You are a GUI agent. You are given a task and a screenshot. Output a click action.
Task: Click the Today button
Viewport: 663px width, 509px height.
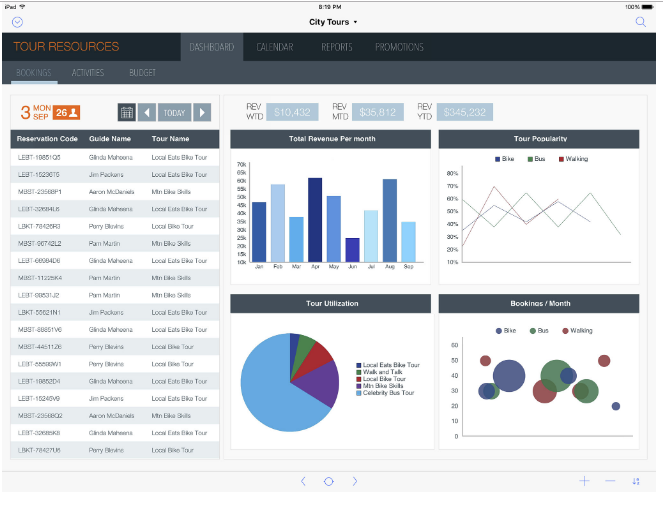click(x=174, y=112)
